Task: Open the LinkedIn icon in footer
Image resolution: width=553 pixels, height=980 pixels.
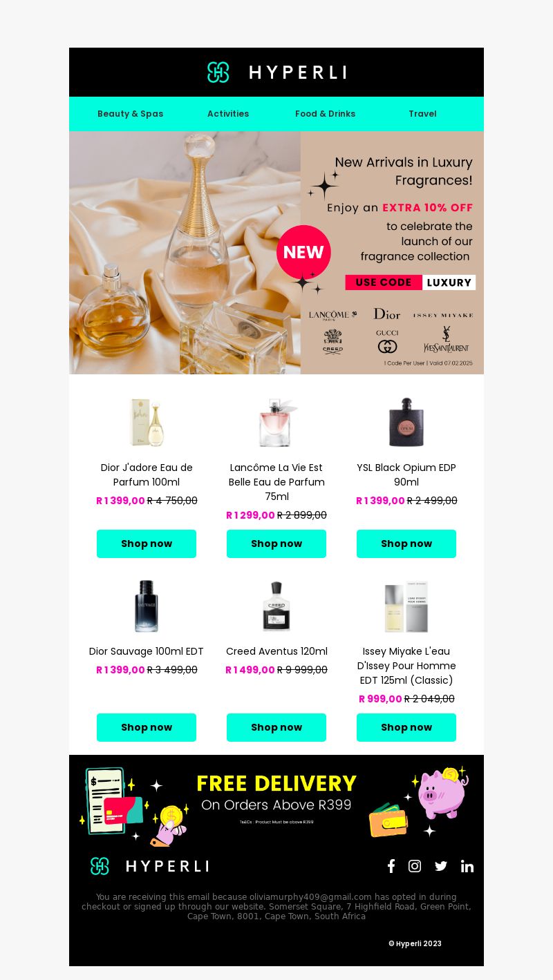Action: 467,866
